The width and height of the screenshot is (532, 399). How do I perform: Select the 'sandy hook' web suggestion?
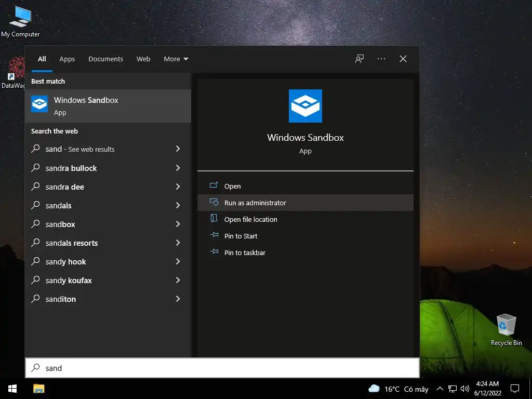click(108, 261)
